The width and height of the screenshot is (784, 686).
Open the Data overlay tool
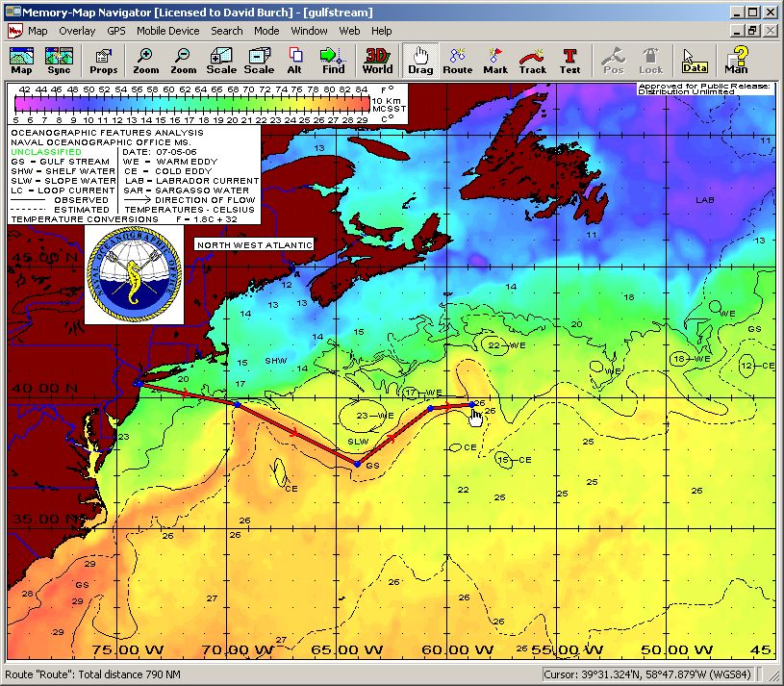tap(695, 61)
